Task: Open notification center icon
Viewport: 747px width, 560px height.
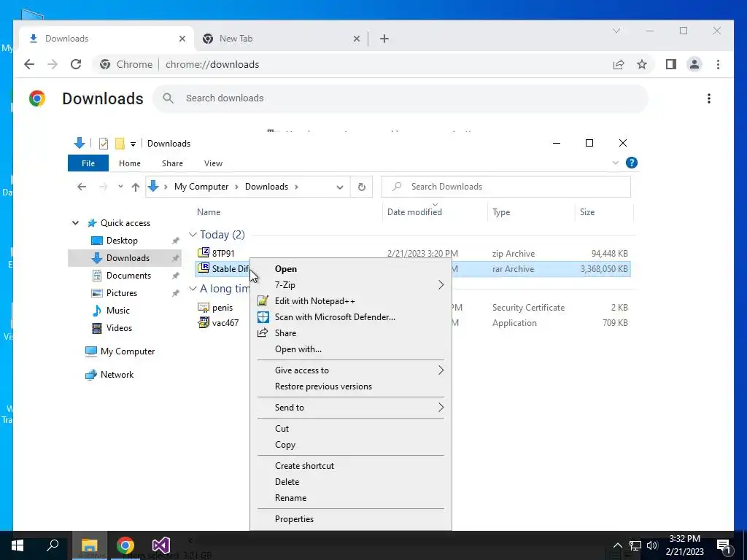Action: pyautogui.click(x=724, y=545)
